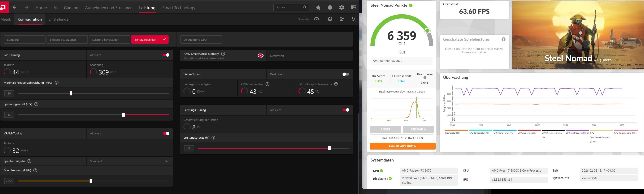The height and width of the screenshot is (194, 644).
Task: Click the Leistungsgrenze slider handle
Action: (329, 148)
